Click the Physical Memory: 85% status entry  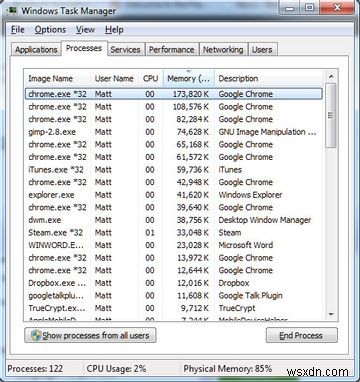pyautogui.click(x=228, y=369)
